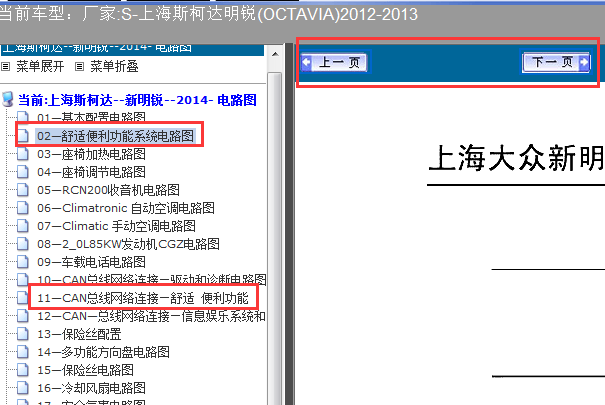605x405 pixels.
Task: Open 14—多功能方向盘电路图 entry
Action: [x=103, y=352]
